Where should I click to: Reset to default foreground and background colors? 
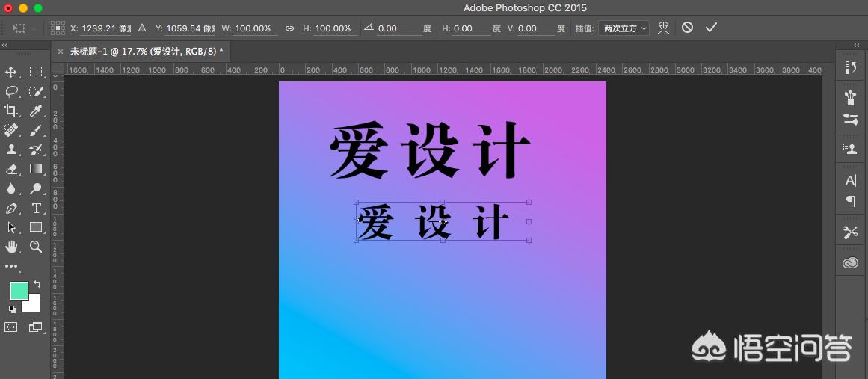pos(12,309)
